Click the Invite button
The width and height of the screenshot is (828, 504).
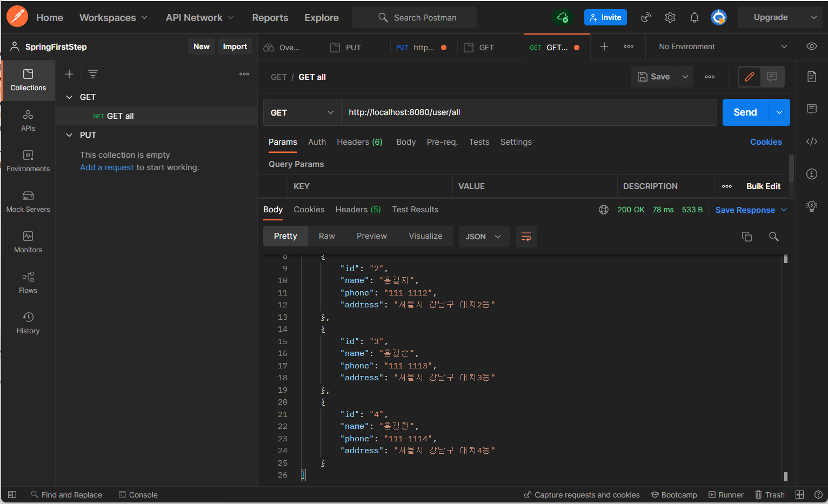(605, 17)
